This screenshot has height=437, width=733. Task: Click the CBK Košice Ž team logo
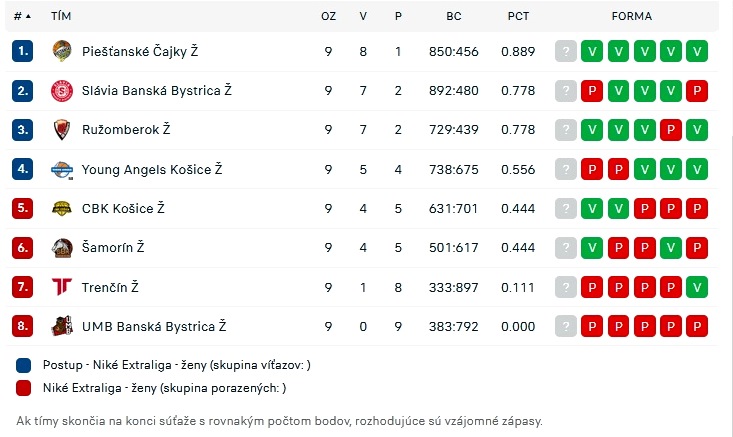[x=62, y=208]
